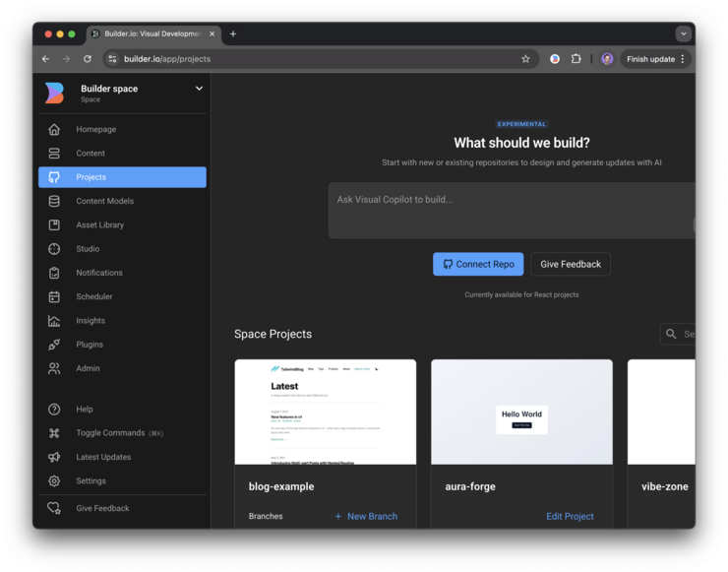728x572 pixels.
Task: Click the Connect Repo button
Action: point(478,264)
